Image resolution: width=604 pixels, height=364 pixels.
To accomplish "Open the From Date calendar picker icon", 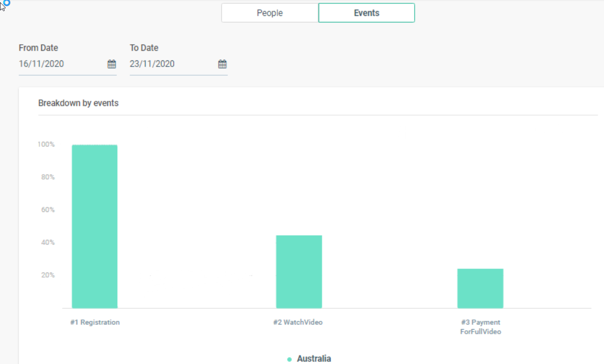I will pyautogui.click(x=112, y=64).
